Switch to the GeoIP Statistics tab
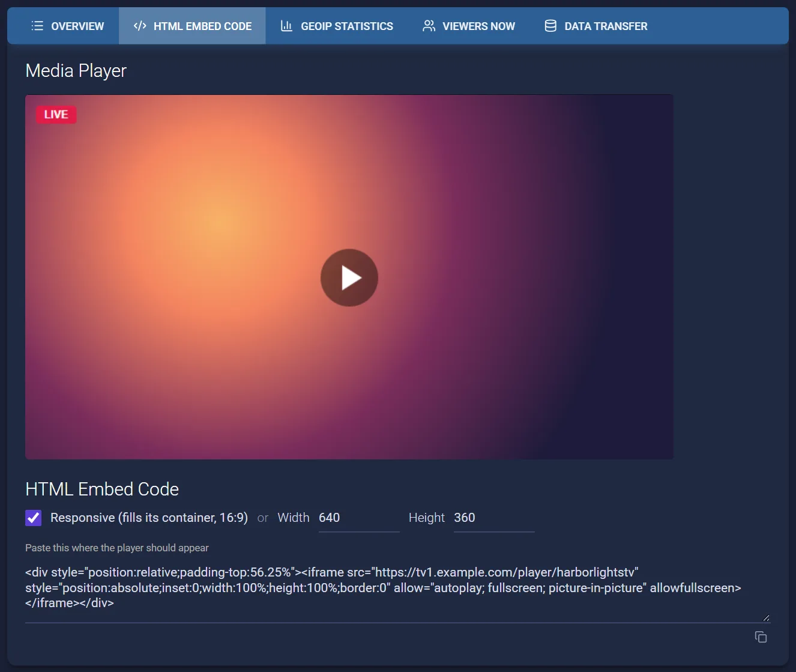The height and width of the screenshot is (672, 796). [337, 26]
